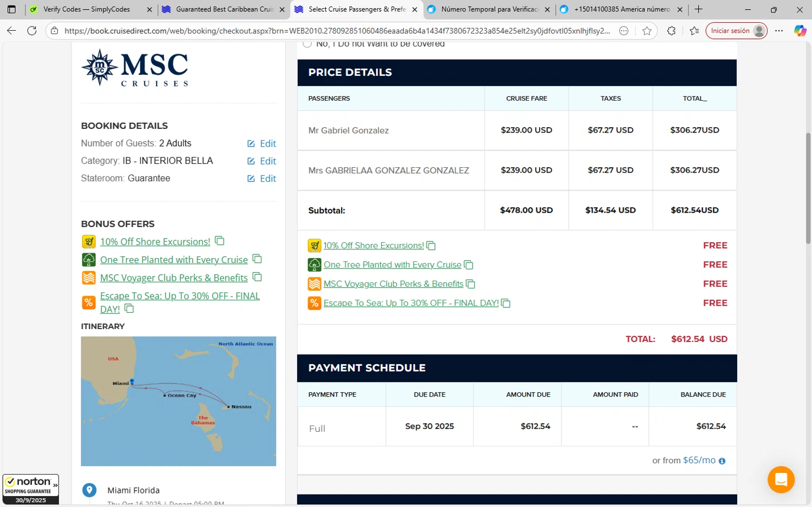Screen dimensions: 812x507
Task: Click the Full payment type cell
Action: tap(342, 427)
